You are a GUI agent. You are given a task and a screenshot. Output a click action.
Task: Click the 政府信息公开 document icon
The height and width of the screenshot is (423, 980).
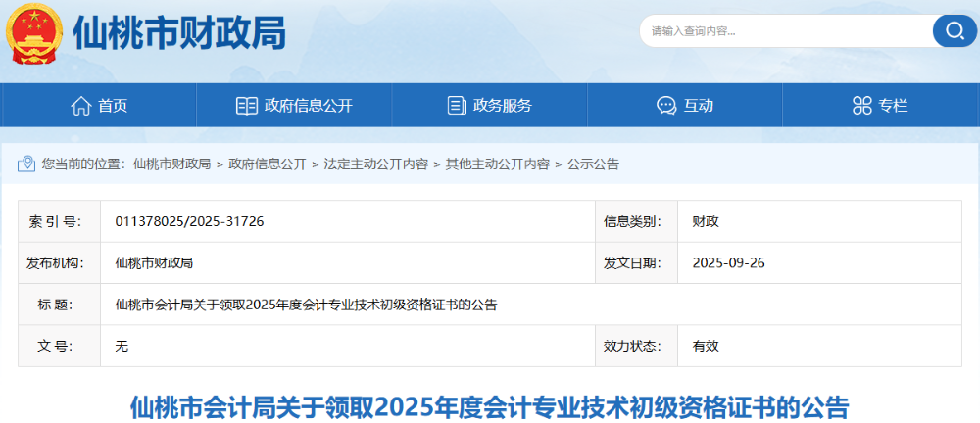pyautogui.click(x=246, y=106)
